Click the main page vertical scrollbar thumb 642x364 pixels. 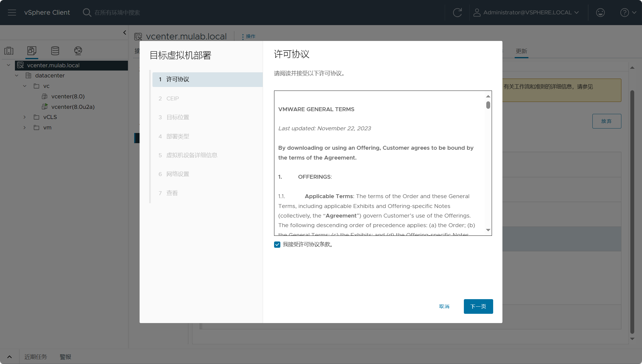point(632,212)
